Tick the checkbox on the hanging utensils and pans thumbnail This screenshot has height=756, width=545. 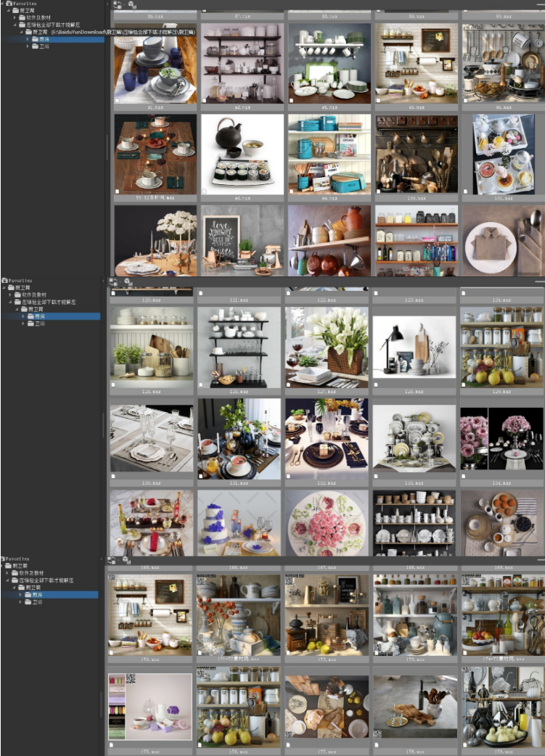point(465,100)
